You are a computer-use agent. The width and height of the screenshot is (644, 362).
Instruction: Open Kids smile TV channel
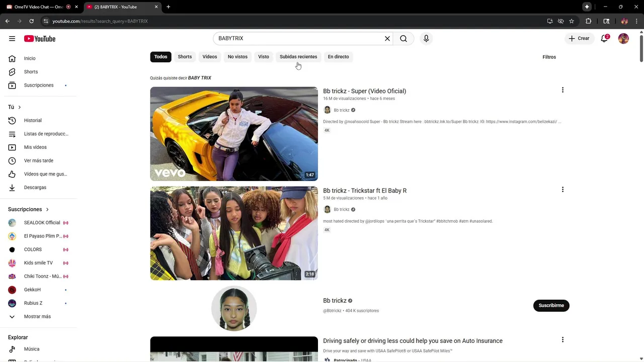coord(38,263)
